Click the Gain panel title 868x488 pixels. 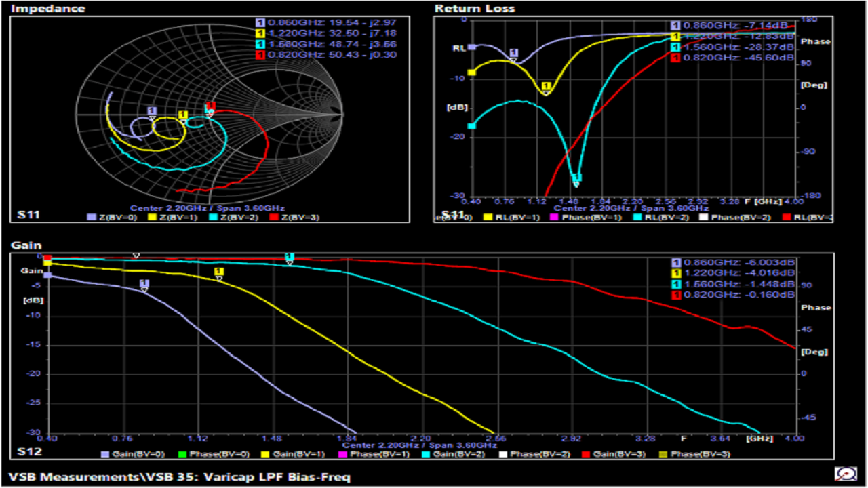[26, 245]
